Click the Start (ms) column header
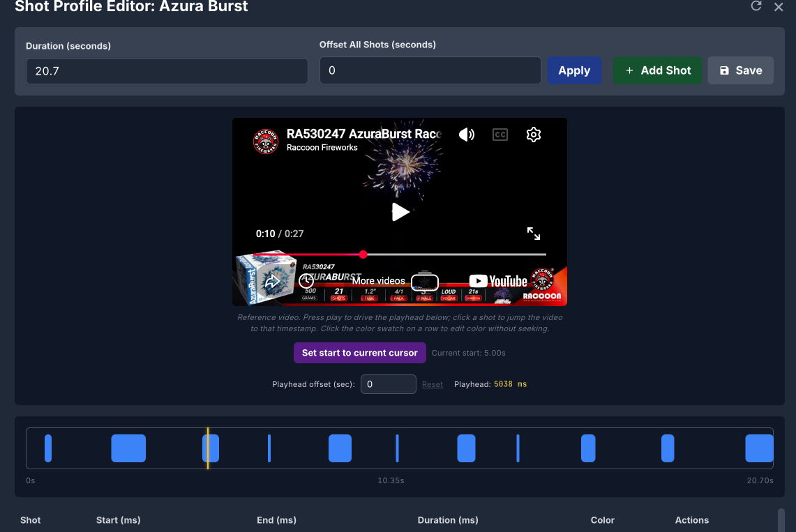 click(119, 520)
